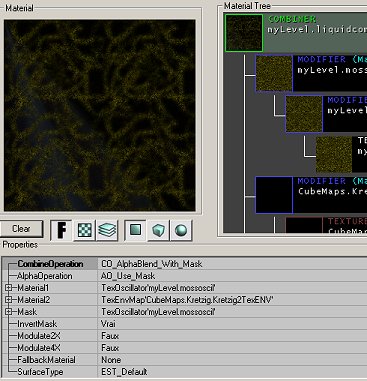This screenshot has width=367, height=381.
Task: Toggle the bold F fallback icon
Action: pos(61,230)
